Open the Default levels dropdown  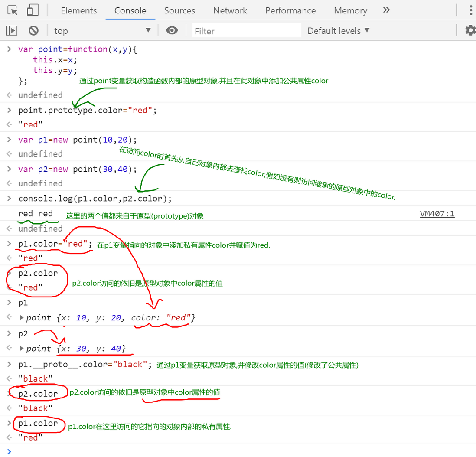point(339,31)
